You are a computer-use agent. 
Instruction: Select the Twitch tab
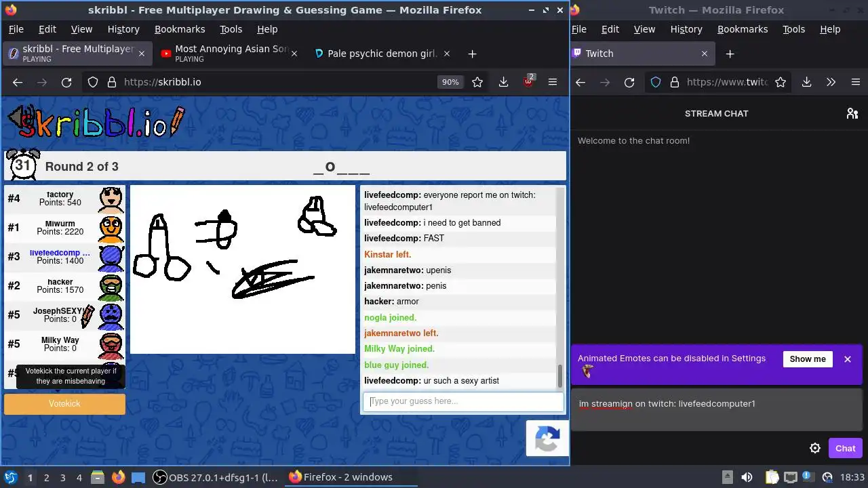pyautogui.click(x=641, y=54)
